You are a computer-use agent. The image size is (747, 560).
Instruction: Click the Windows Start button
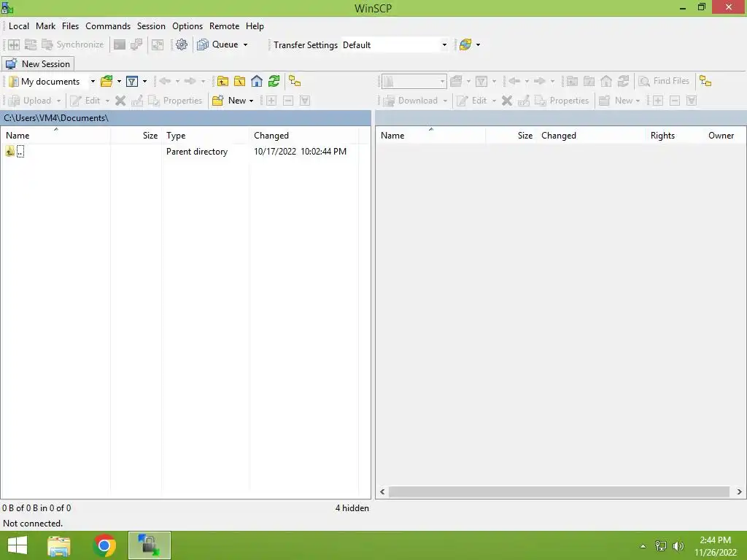(18, 545)
